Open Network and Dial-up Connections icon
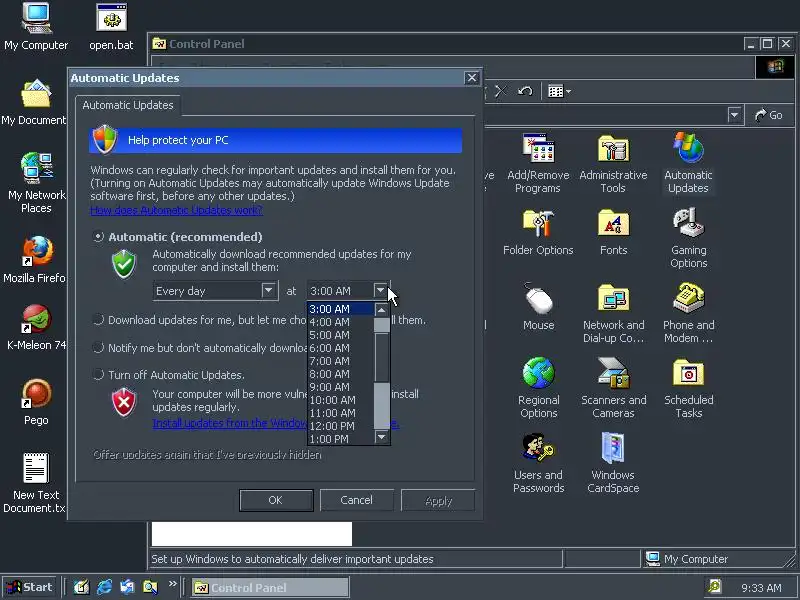The width and height of the screenshot is (800, 600). 613,312
